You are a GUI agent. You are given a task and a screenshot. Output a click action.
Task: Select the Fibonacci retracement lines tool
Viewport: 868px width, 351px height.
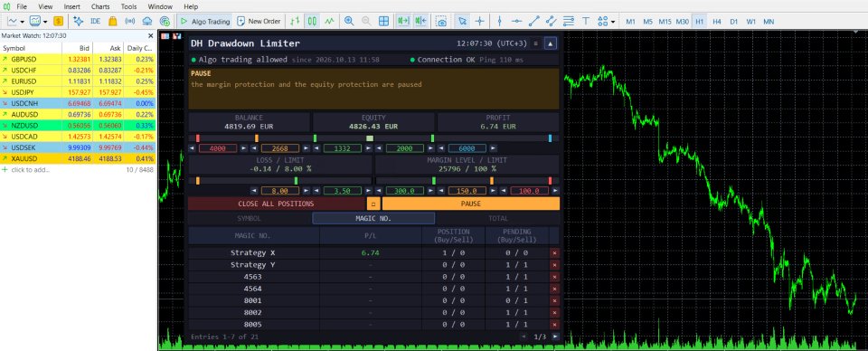tap(568, 21)
